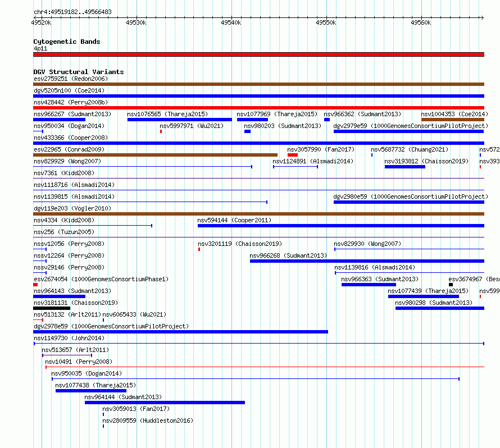Screen dimensions: 500x448
Task: Select nsv1139815 (Alsmadi2014) variant
Action: tap(150, 202)
